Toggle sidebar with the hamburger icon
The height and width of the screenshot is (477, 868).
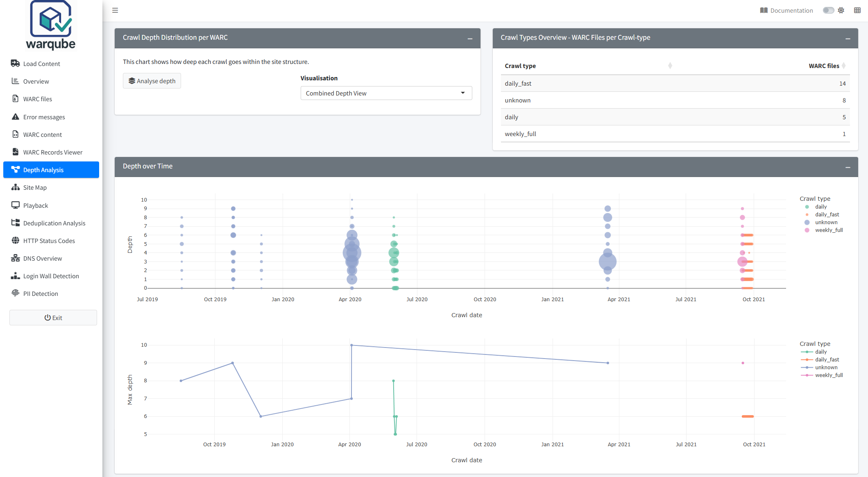tap(115, 10)
